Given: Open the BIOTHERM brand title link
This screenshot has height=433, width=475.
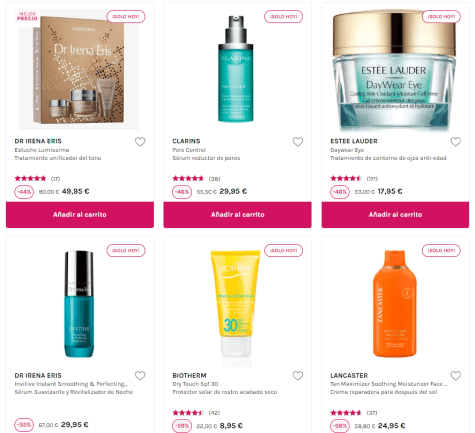Looking at the screenshot, I should coord(189,375).
